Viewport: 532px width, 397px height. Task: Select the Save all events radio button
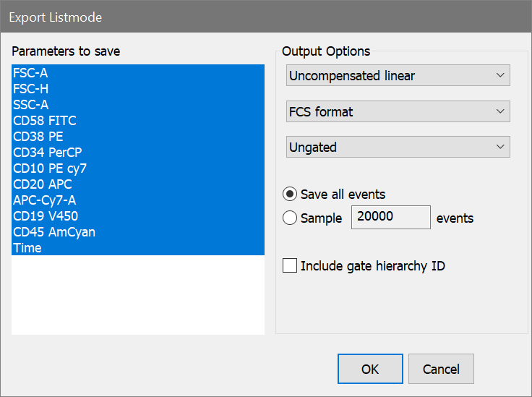[290, 195]
